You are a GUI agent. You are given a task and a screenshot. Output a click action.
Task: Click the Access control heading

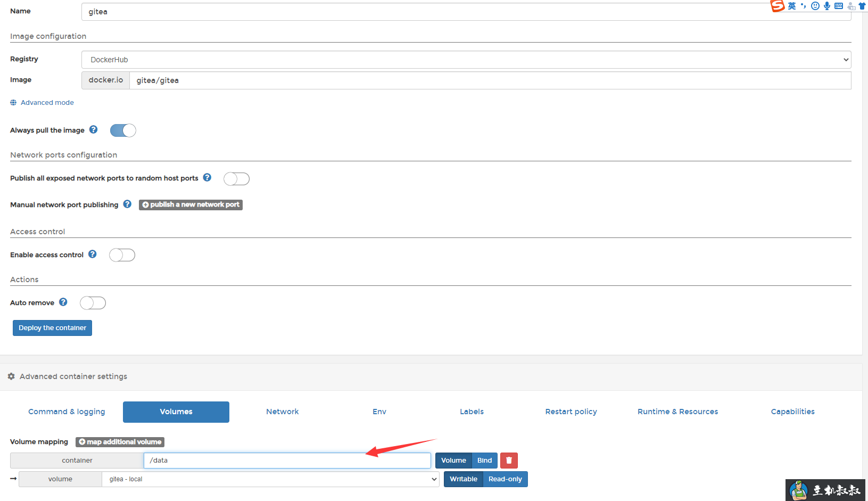37,232
